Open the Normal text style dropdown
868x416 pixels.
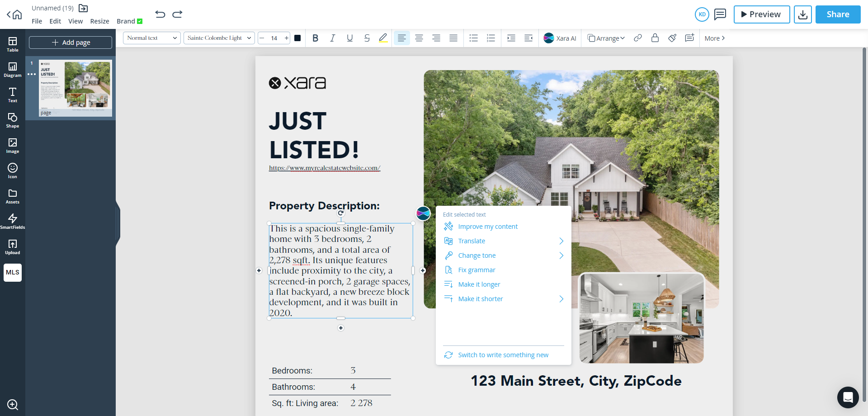151,38
